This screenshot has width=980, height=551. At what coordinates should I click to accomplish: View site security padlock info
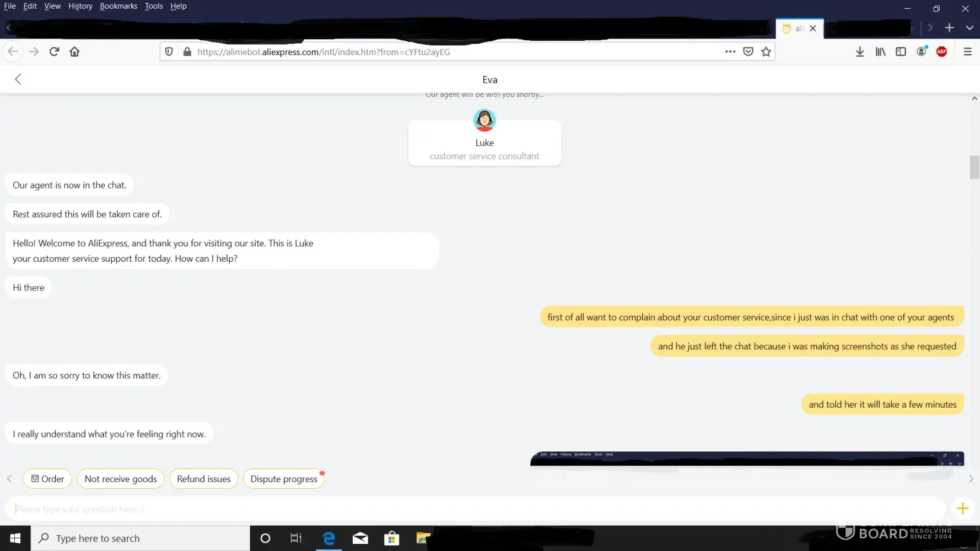[x=187, y=51]
